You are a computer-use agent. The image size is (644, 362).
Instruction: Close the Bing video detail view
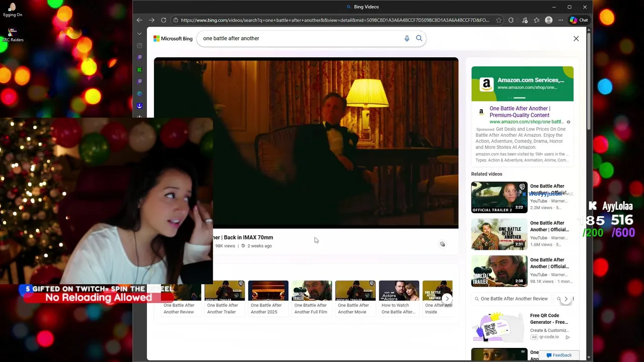pos(576,38)
